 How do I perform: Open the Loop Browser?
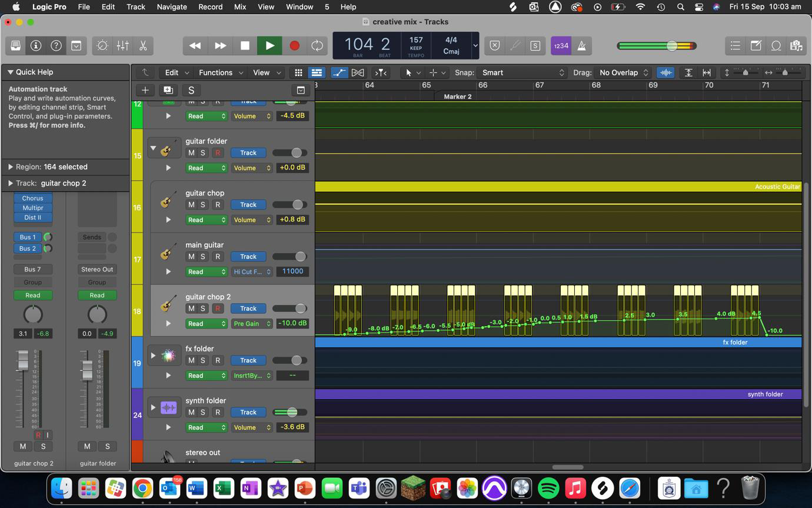click(x=776, y=45)
